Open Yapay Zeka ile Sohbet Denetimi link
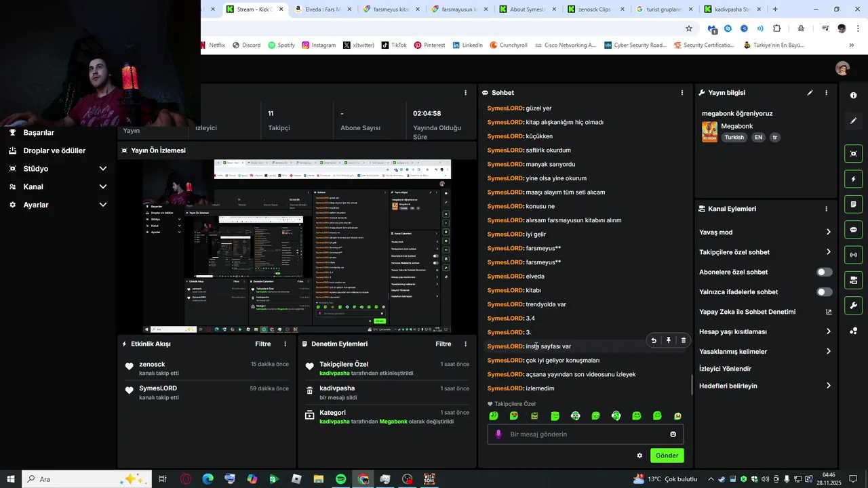Viewport: 868px width, 488px height. click(x=765, y=312)
